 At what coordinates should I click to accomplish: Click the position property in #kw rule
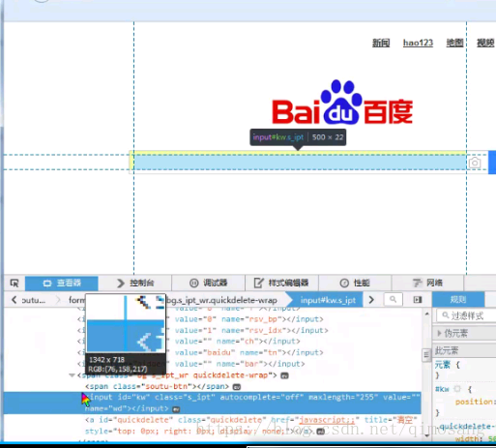[x=474, y=402]
